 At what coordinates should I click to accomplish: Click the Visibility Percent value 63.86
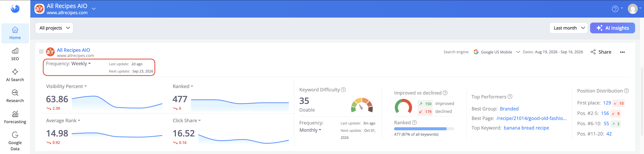pos(57,99)
